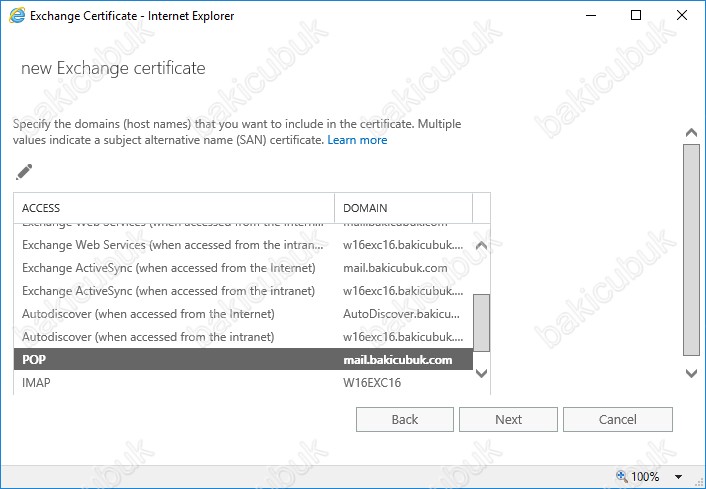706x489 pixels.
Task: Click W16EXC16 domain cell
Action: tap(372, 382)
